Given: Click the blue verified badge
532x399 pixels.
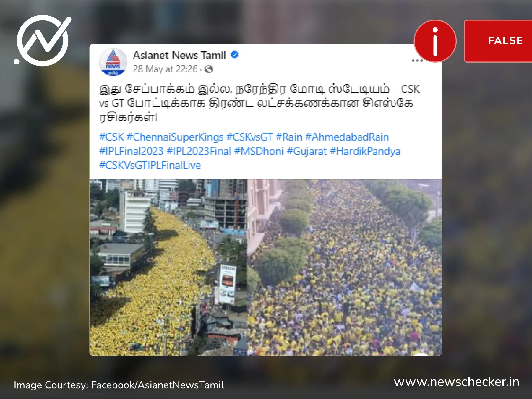Looking at the screenshot, I should click(235, 55).
